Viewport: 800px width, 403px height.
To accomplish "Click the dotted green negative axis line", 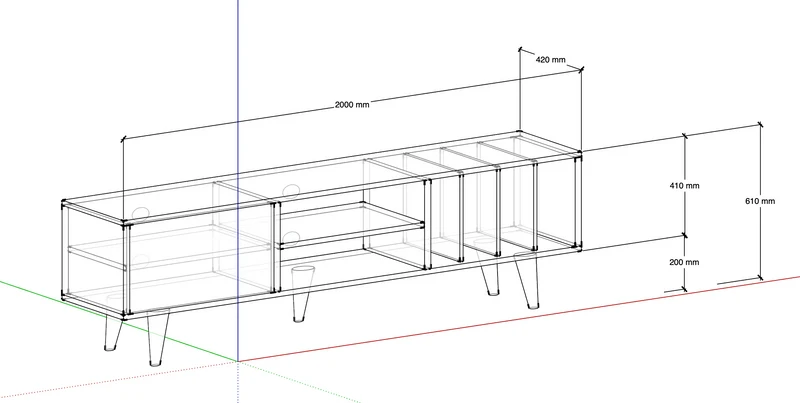I will click(x=299, y=382).
